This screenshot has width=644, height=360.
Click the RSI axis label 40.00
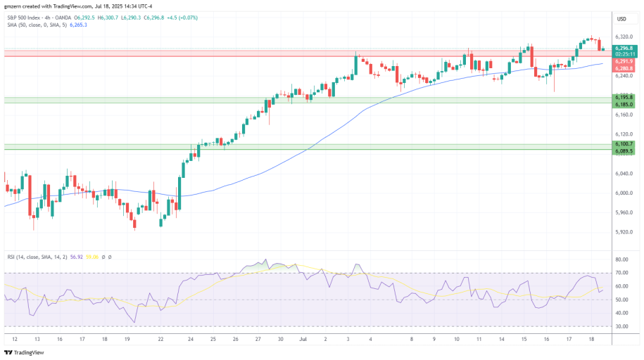[621, 313]
